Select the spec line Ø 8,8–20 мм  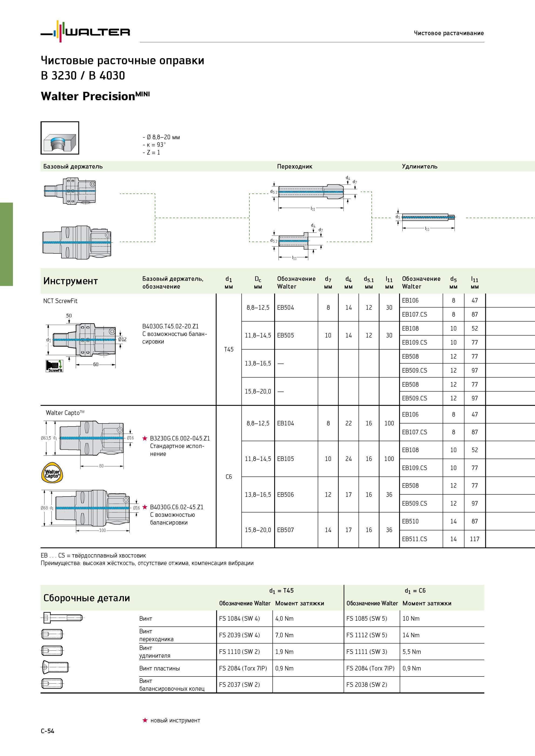click(x=161, y=137)
